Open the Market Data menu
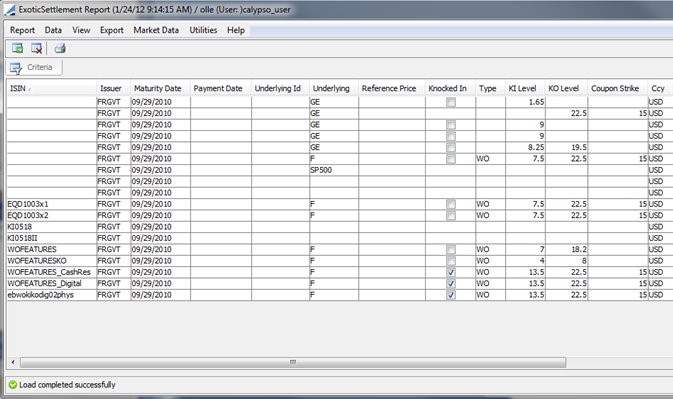673x399 pixels. [156, 30]
